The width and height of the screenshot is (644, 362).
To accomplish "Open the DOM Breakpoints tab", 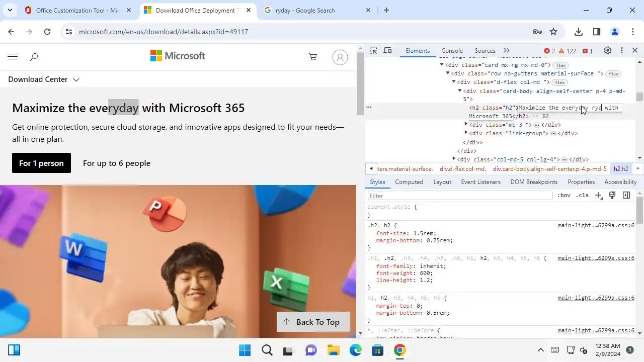I will tap(534, 182).
